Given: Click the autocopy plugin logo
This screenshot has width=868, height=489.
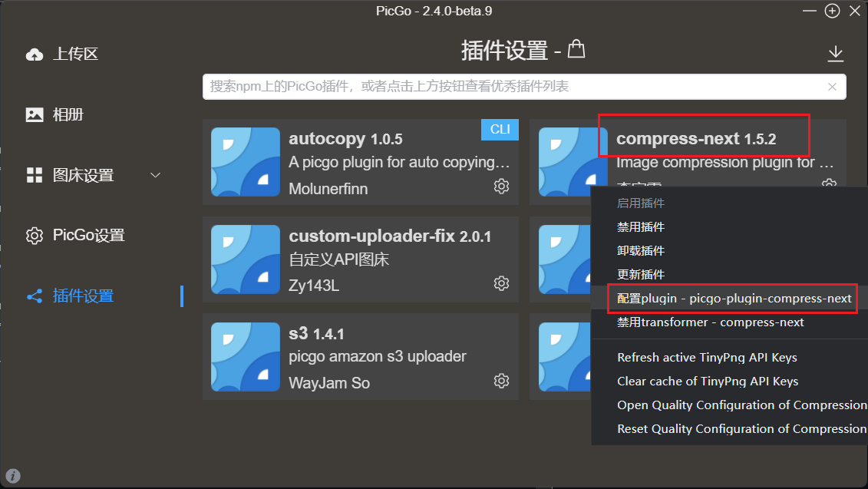Looking at the screenshot, I should coord(246,162).
